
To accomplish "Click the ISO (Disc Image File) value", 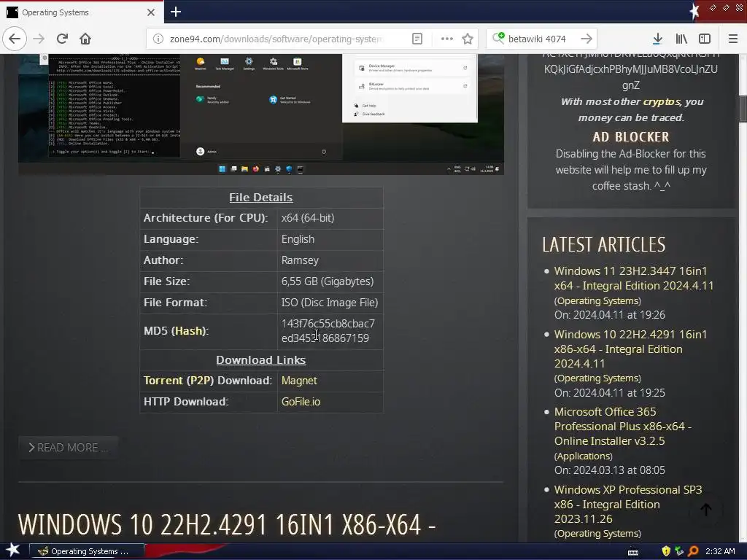I will pyautogui.click(x=330, y=303).
